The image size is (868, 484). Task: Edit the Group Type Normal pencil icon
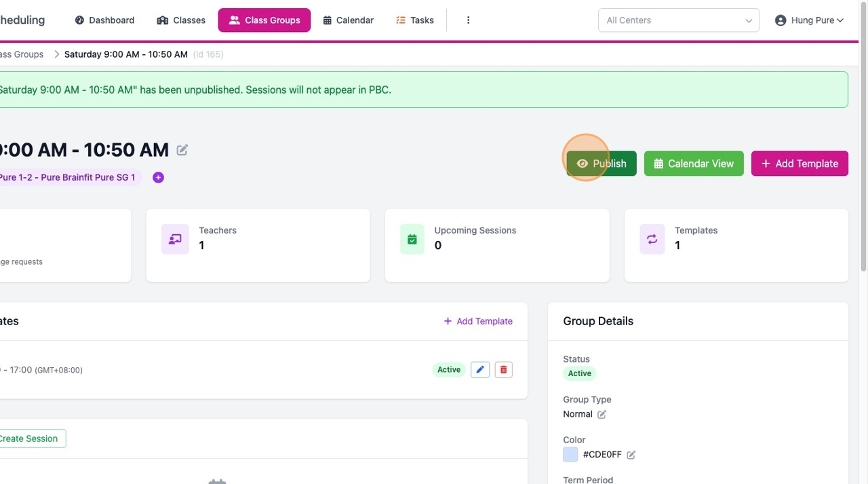(x=601, y=414)
